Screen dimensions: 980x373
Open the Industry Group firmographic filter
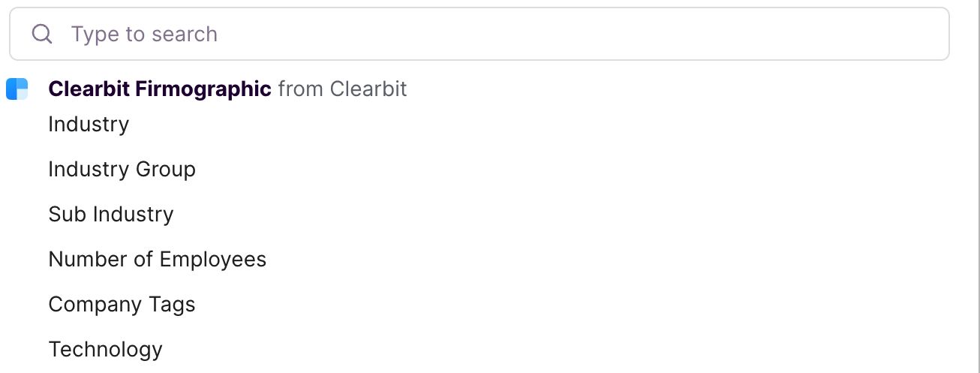coord(122,170)
